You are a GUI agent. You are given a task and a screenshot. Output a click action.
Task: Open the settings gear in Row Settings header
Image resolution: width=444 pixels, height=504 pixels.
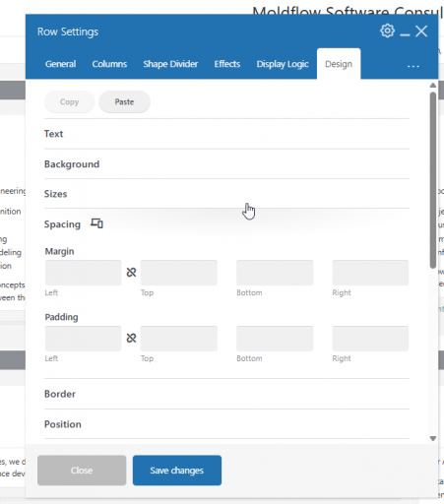(x=387, y=31)
